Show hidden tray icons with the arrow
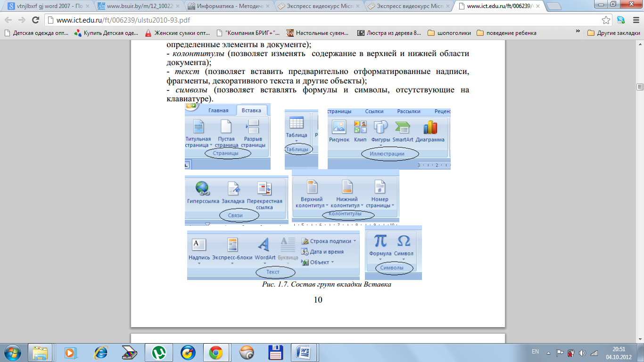 tap(548, 352)
